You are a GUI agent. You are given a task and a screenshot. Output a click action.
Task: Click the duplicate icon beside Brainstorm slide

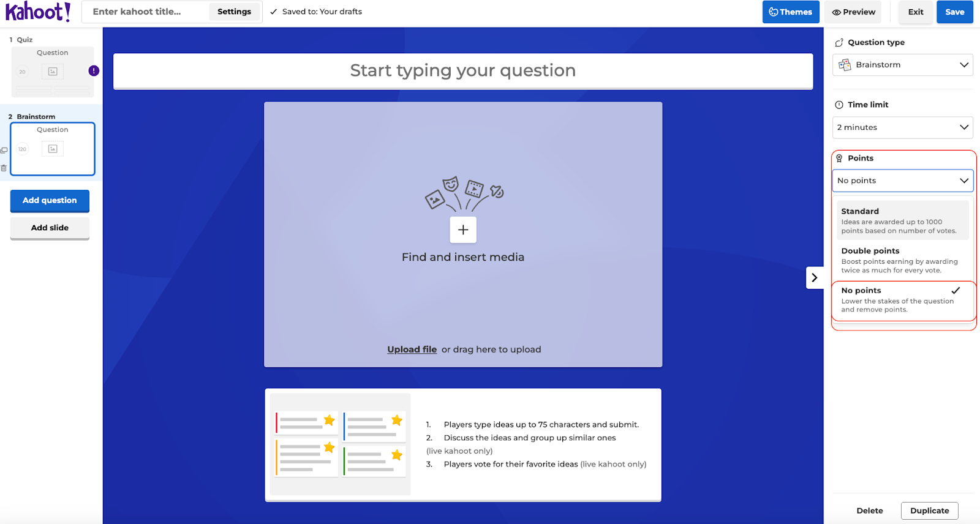pos(4,150)
